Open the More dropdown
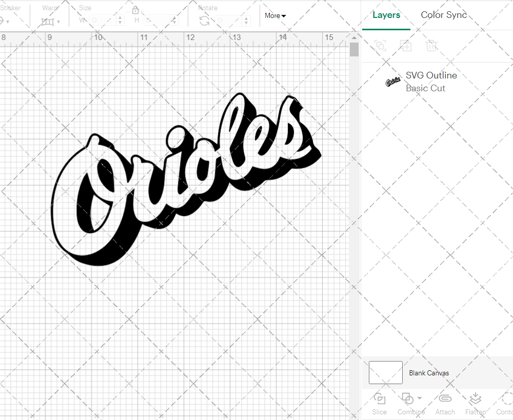Viewport: 513px width, 420px height. [275, 16]
